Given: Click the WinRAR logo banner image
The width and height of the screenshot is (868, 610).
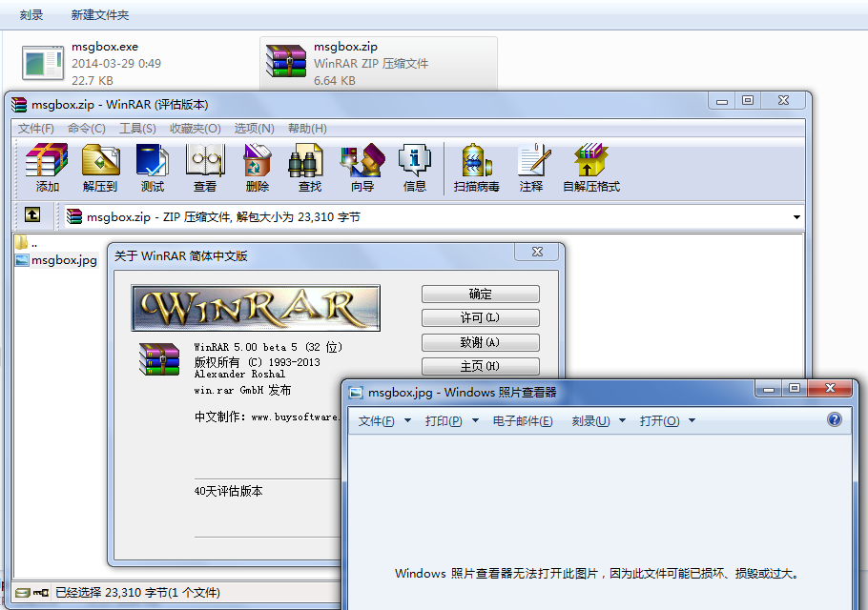Looking at the screenshot, I should pos(256,308).
